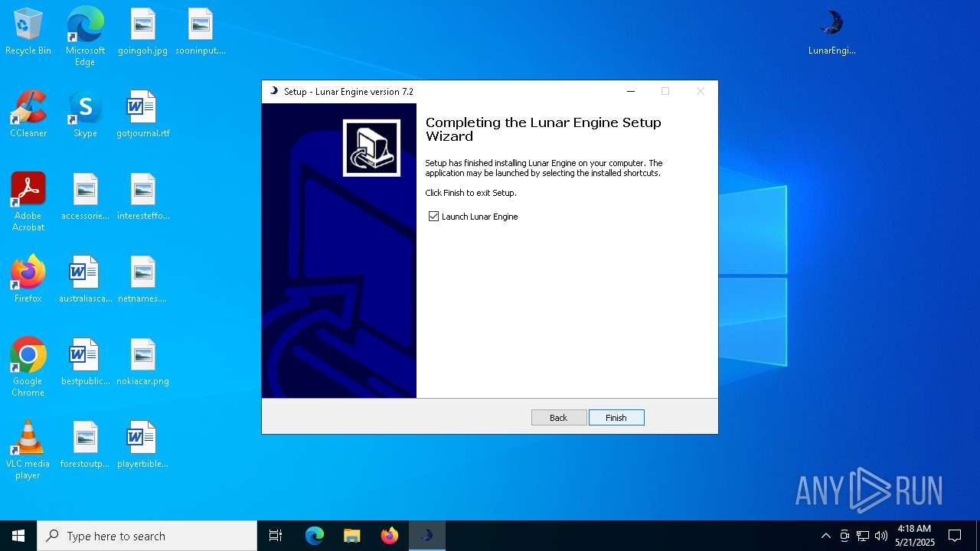Open File Explorer from taskbar
The height and width of the screenshot is (551, 980).
[x=351, y=536]
